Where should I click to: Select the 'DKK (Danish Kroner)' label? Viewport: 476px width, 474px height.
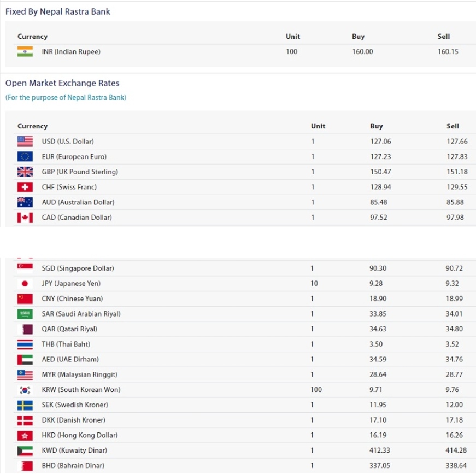tap(73, 420)
